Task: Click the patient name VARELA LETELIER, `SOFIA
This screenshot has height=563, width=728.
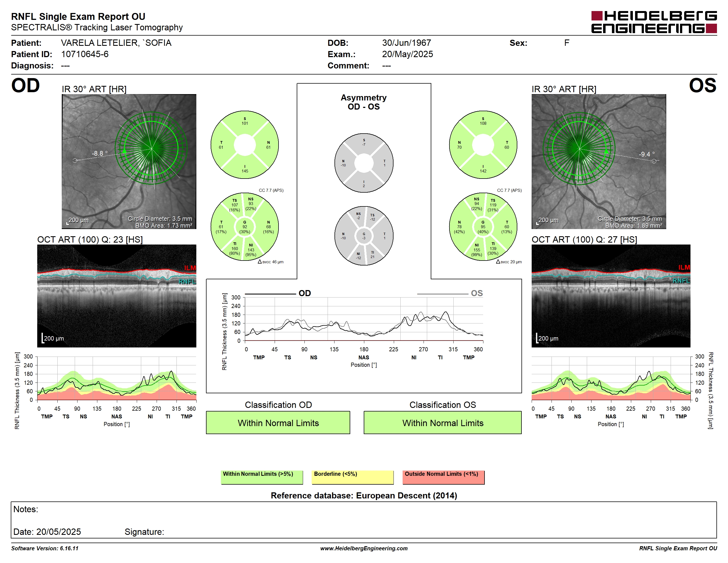Action: [x=116, y=43]
